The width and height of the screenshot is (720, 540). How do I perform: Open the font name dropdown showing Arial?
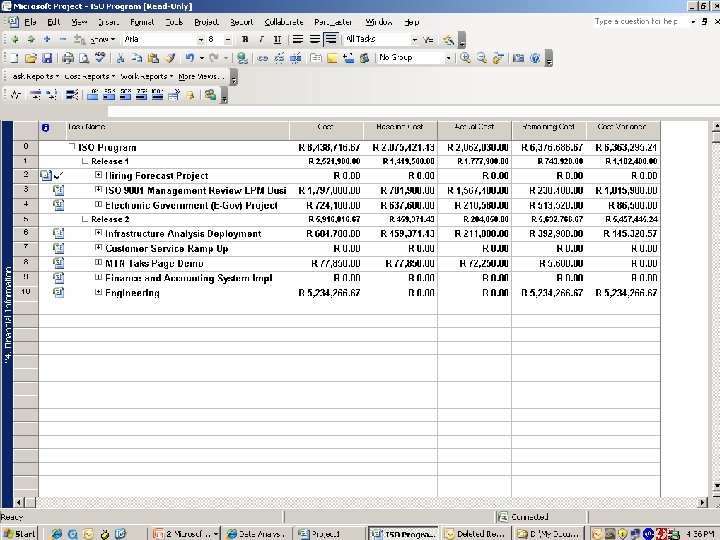click(201, 39)
